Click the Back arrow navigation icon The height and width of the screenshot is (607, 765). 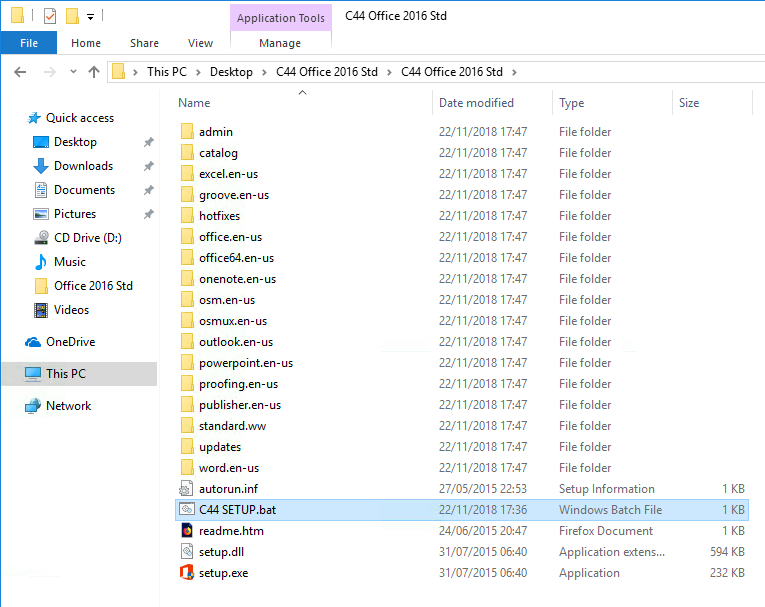click(21, 72)
